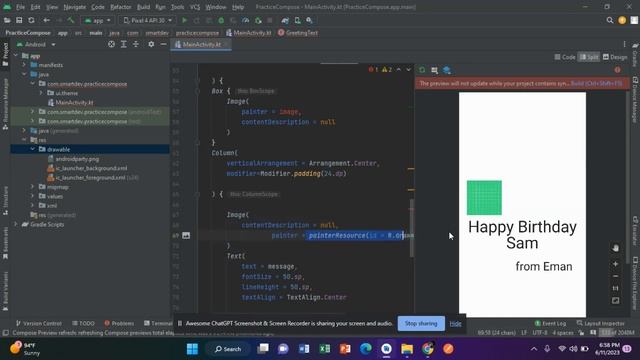Click Build & Refresh preview icon
Viewport: 640px width, 360px height.
point(422,70)
